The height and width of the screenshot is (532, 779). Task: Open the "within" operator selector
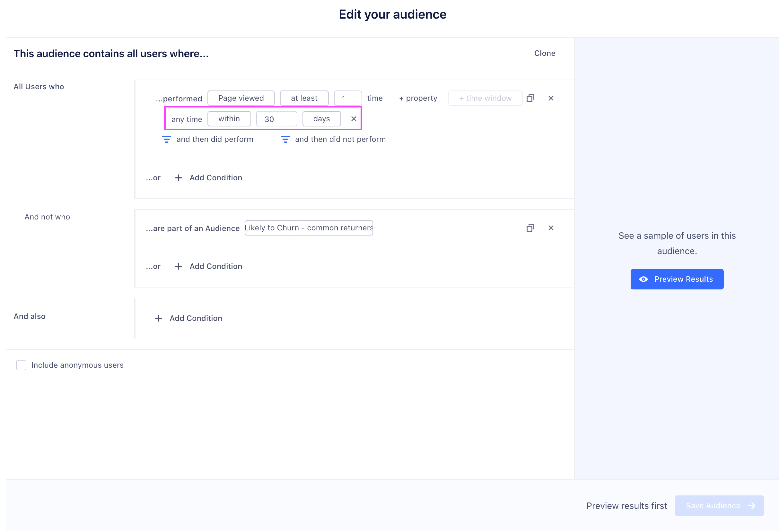click(x=229, y=119)
